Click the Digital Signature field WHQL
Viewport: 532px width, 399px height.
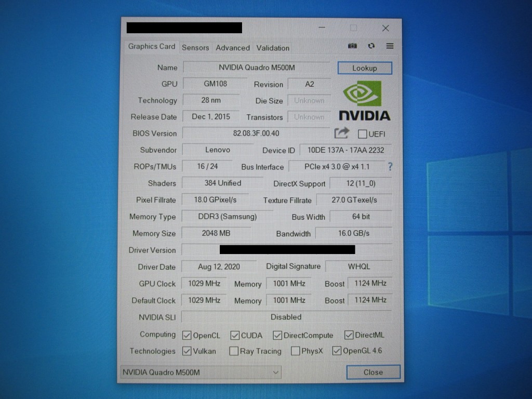[x=359, y=267]
